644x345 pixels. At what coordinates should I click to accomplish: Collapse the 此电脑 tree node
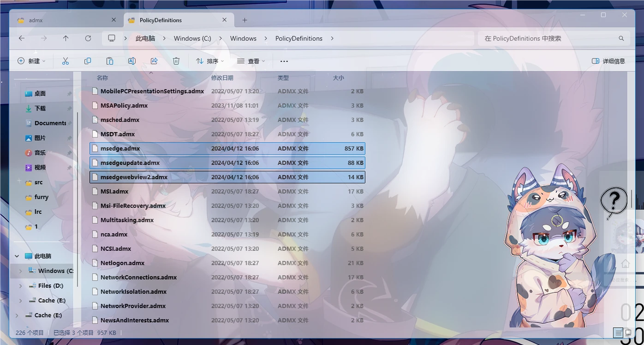[17, 256]
